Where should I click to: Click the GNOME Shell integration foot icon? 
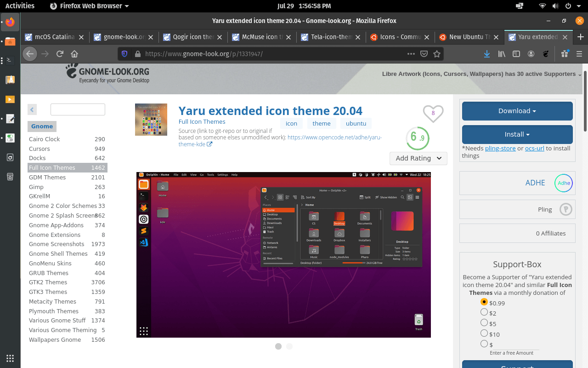click(545, 54)
